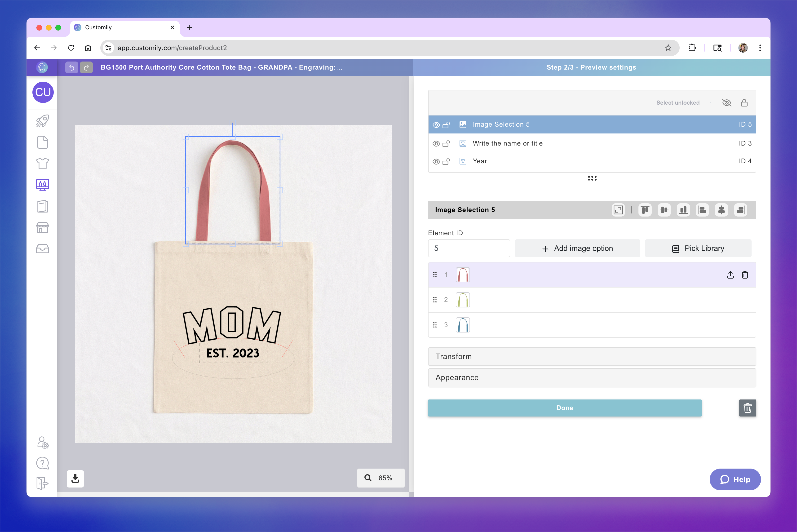Toggle lock on Write the name layer
This screenshot has width=797, height=532.
click(x=446, y=143)
